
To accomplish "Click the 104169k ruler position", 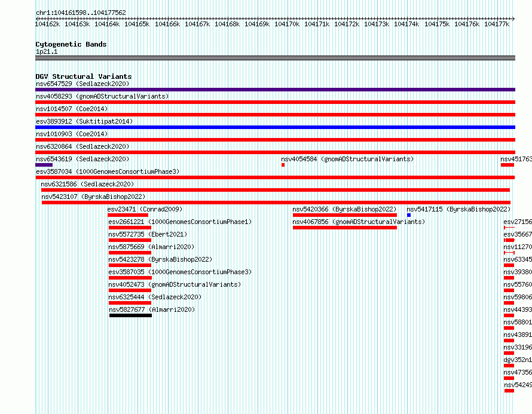I will [x=257, y=24].
